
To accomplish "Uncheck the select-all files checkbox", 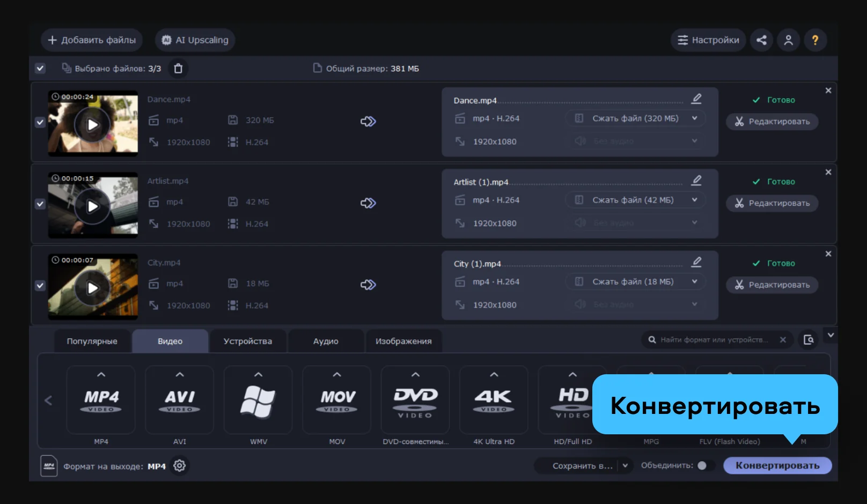I will click(x=40, y=69).
